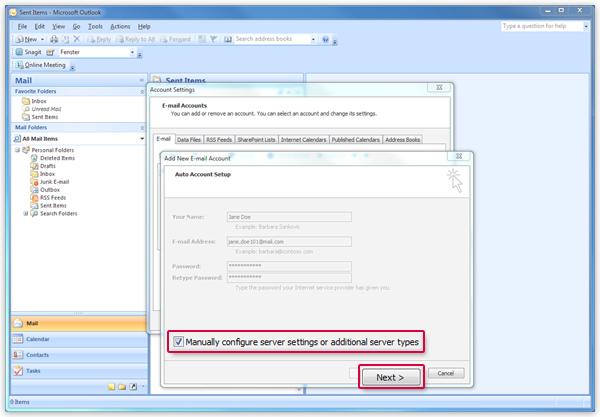Click the Folder List icon in navigation bar
Screen dimensions: 600x417
pyautogui.click(x=122, y=387)
